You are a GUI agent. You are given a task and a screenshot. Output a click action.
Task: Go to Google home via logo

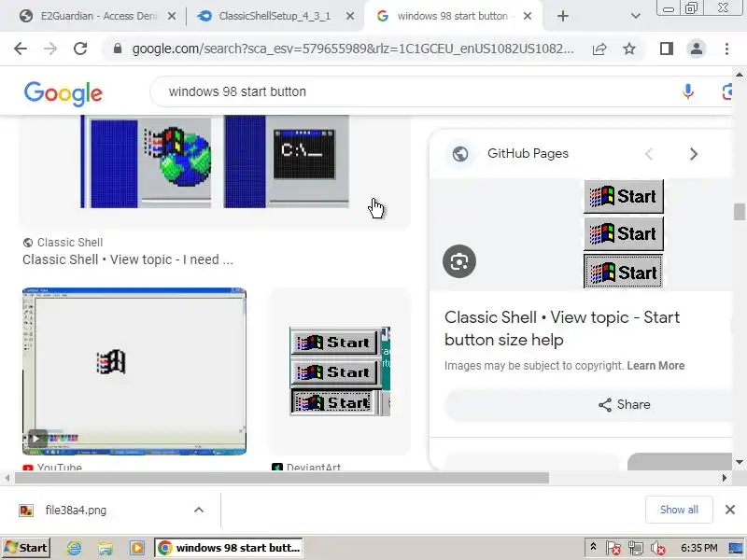tap(63, 93)
